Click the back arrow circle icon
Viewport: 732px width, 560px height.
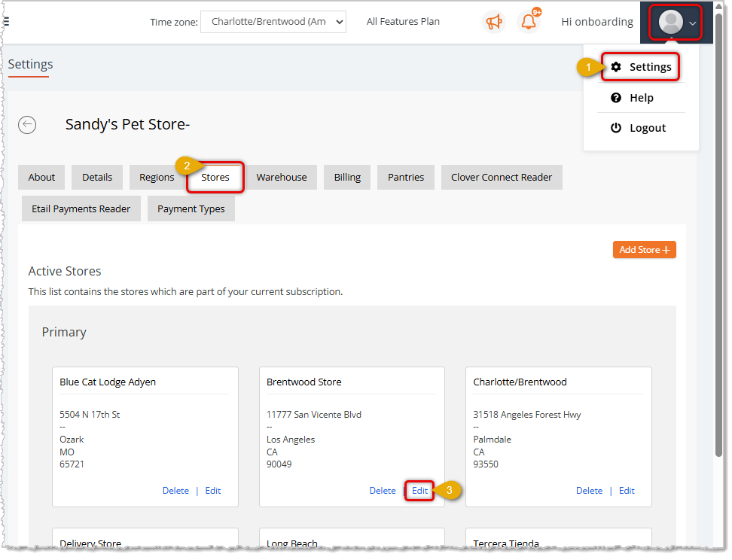tap(27, 125)
